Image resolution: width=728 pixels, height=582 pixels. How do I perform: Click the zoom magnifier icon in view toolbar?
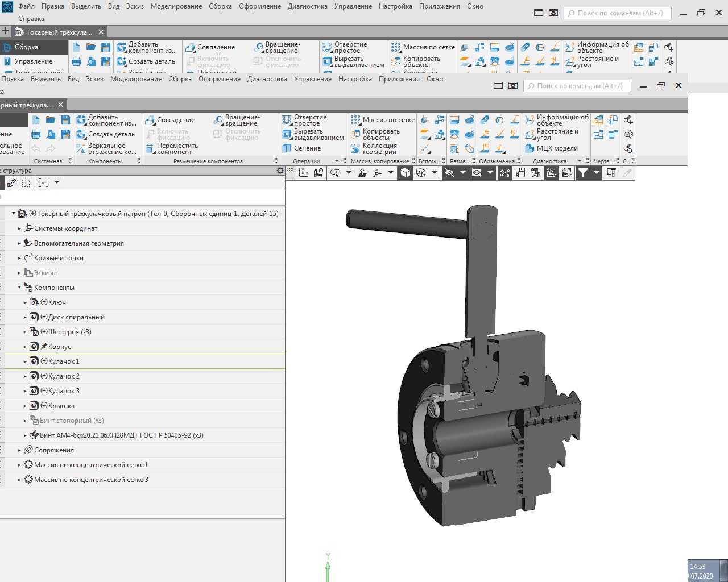335,173
